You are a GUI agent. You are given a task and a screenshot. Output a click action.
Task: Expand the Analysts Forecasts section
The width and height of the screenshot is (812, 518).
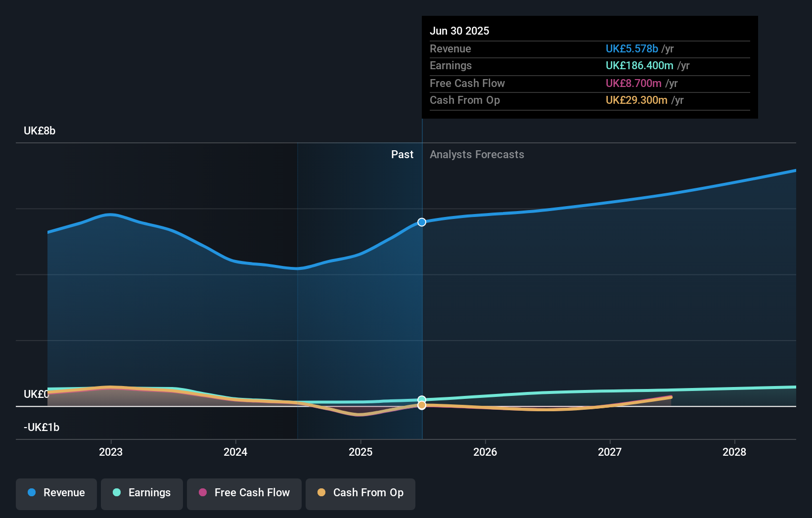476,154
